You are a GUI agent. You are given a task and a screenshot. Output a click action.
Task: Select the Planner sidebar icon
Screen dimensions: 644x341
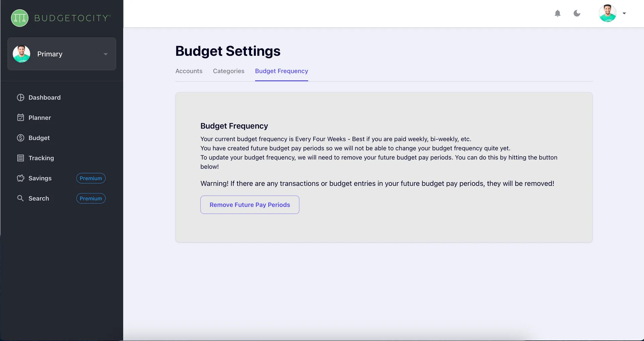point(20,117)
